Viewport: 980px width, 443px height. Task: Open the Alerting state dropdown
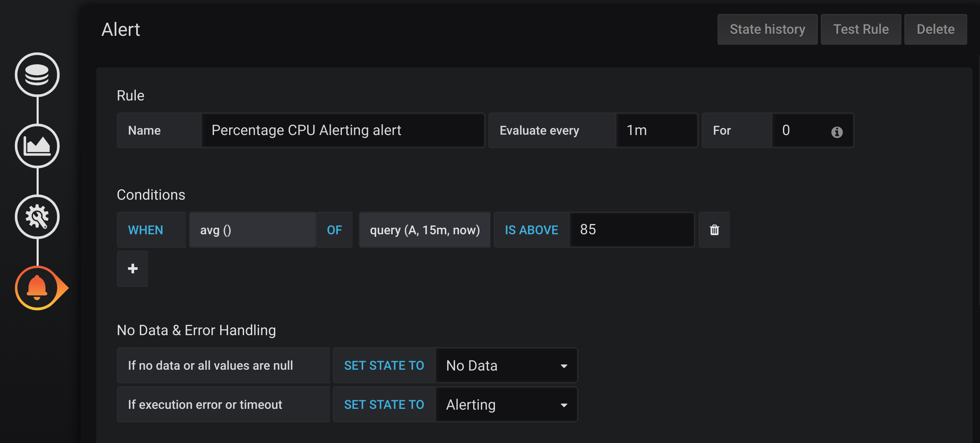(x=506, y=404)
